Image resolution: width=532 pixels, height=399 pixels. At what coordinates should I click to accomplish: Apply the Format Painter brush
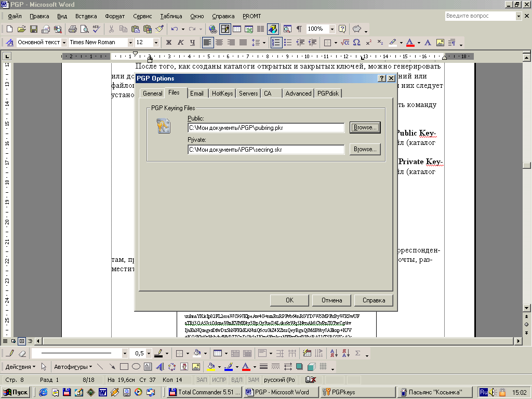pyautogui.click(x=159, y=29)
